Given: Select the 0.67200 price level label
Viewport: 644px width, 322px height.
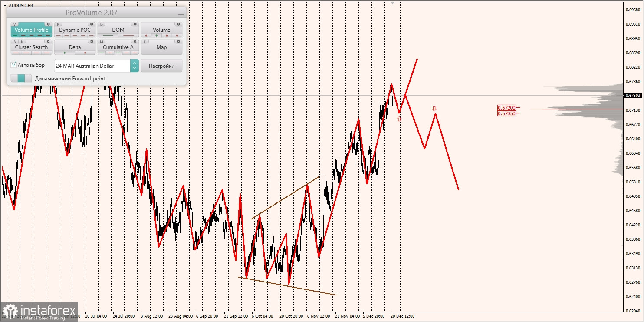Looking at the screenshot, I should click(x=507, y=108).
